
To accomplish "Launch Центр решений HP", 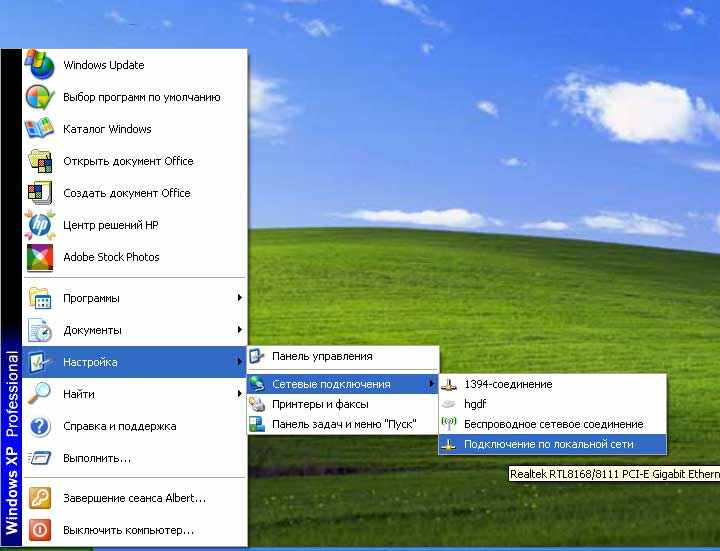I will (x=135, y=225).
